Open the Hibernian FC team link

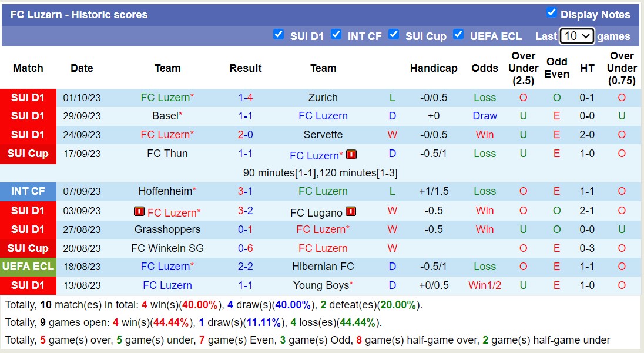tap(323, 267)
